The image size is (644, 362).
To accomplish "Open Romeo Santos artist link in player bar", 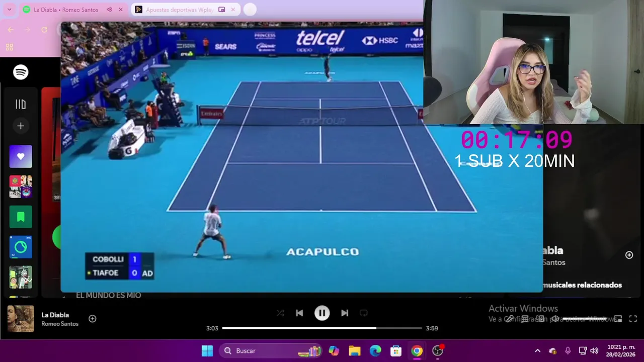I will click(x=60, y=324).
